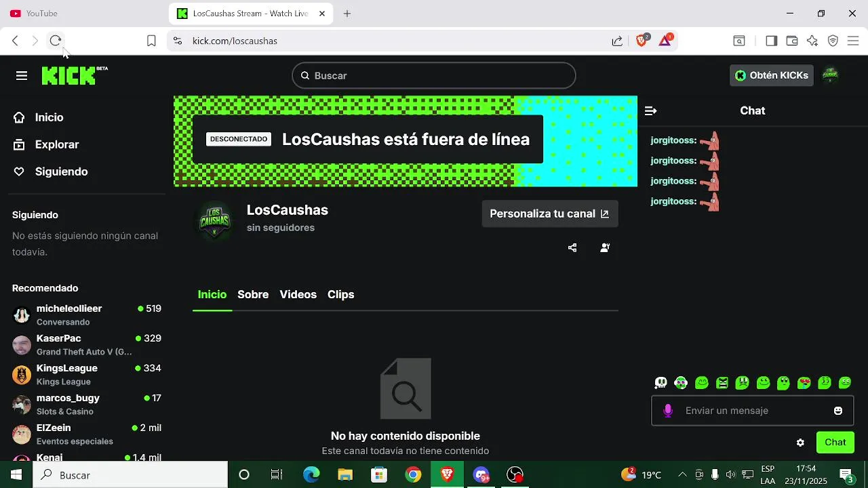Switch to the Clips tab
The height and width of the screenshot is (488, 868).
tap(341, 294)
